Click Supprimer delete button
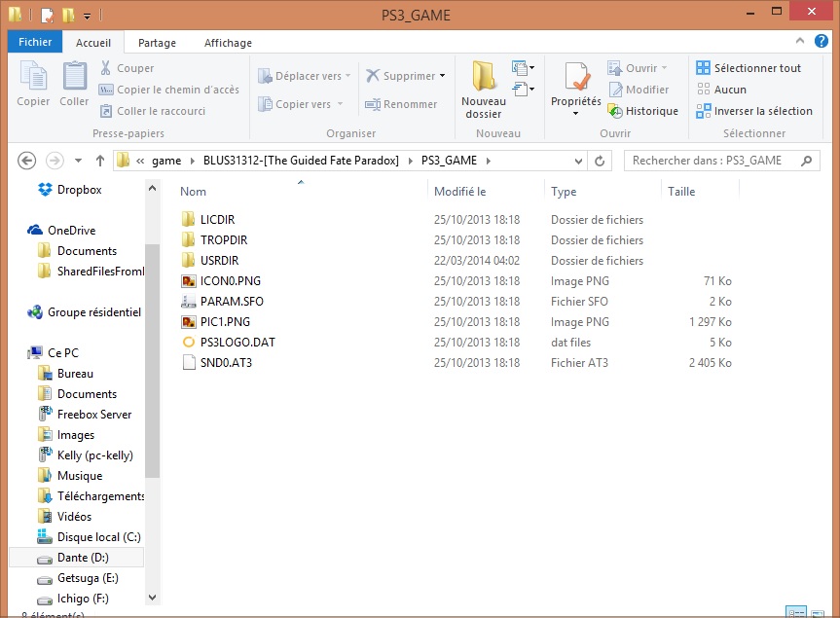The height and width of the screenshot is (618, 840). (401, 76)
